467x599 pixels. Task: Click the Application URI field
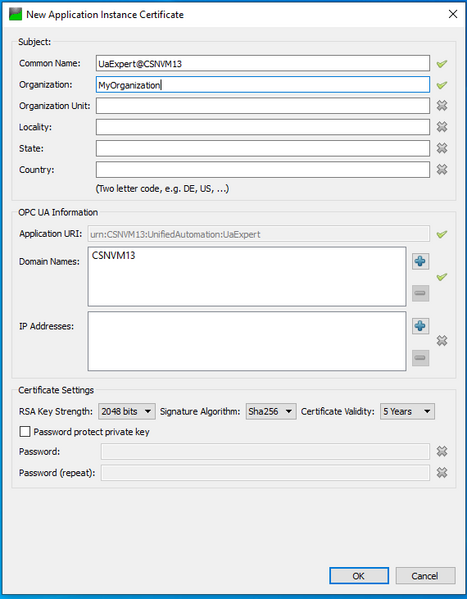click(259, 234)
